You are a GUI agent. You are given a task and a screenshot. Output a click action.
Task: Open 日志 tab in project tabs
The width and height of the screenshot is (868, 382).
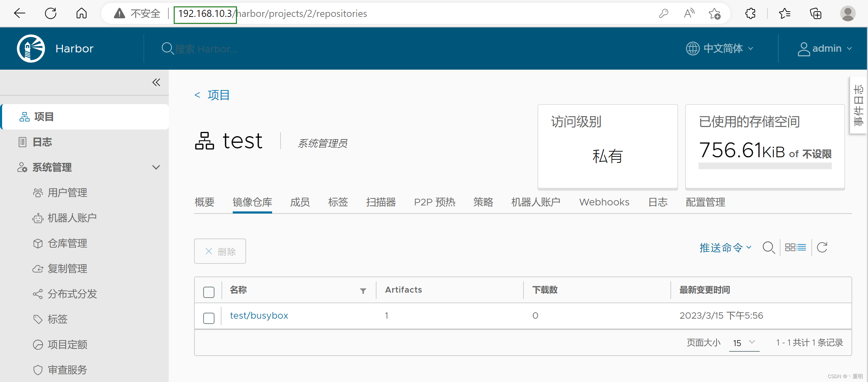pyautogui.click(x=658, y=202)
